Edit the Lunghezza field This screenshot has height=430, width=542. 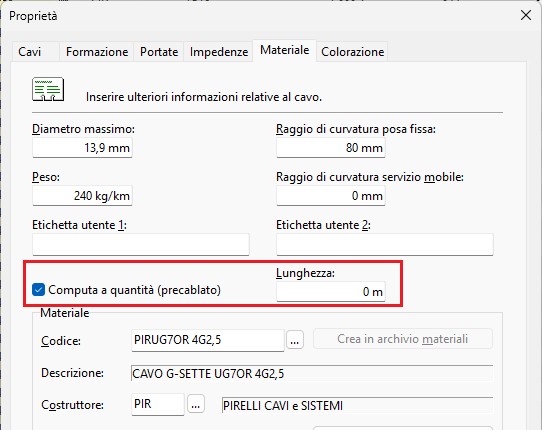tap(331, 292)
